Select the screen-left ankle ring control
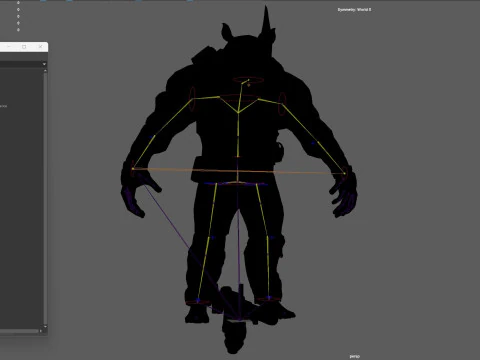The image size is (480, 360). (198, 302)
